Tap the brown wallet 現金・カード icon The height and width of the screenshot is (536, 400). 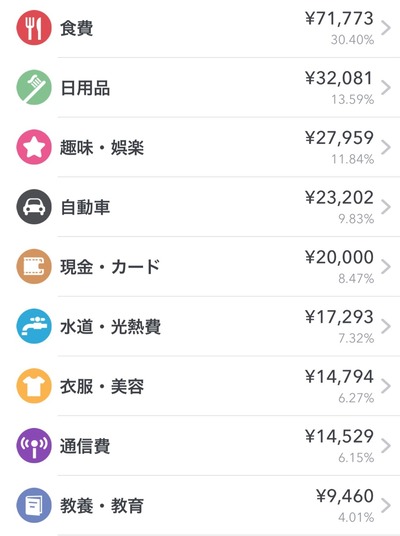click(34, 266)
